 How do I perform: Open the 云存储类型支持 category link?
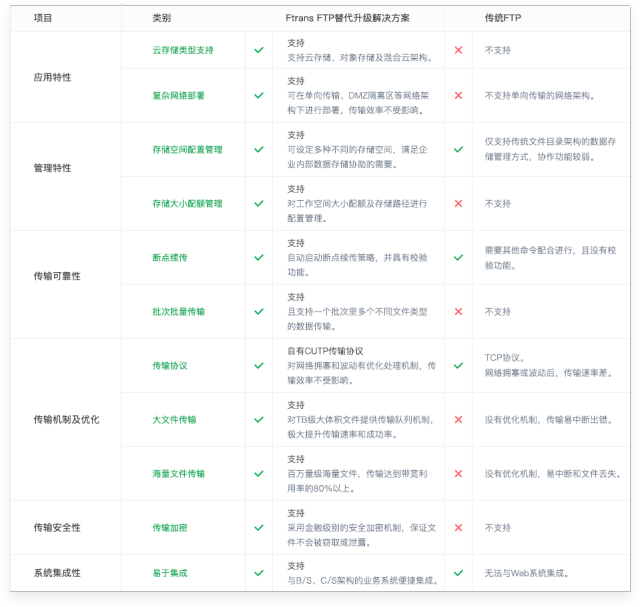click(x=183, y=50)
